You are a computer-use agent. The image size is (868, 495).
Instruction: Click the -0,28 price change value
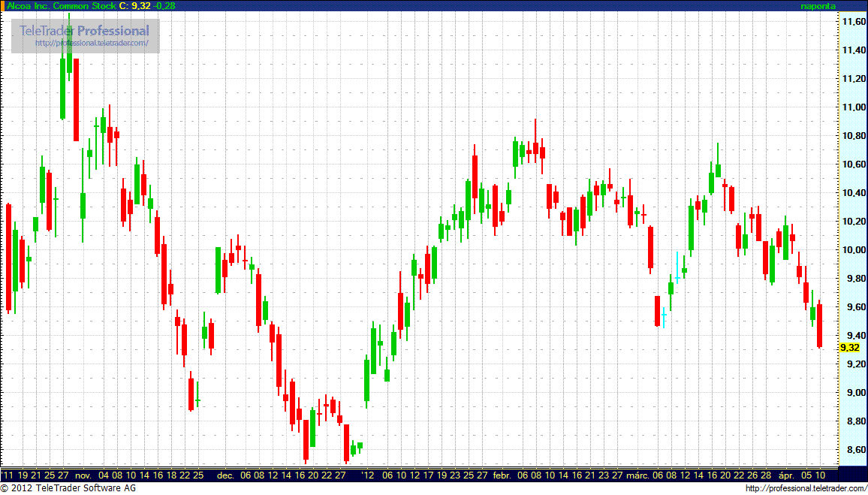pos(164,6)
